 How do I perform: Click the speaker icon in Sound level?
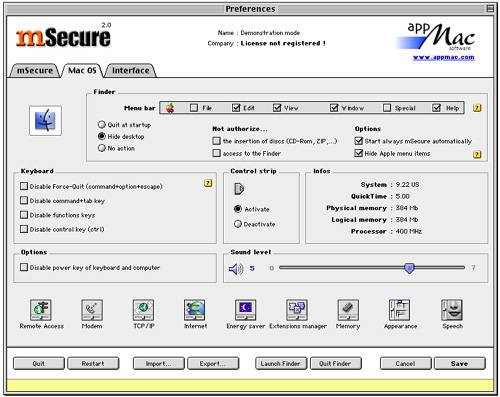coord(236,269)
